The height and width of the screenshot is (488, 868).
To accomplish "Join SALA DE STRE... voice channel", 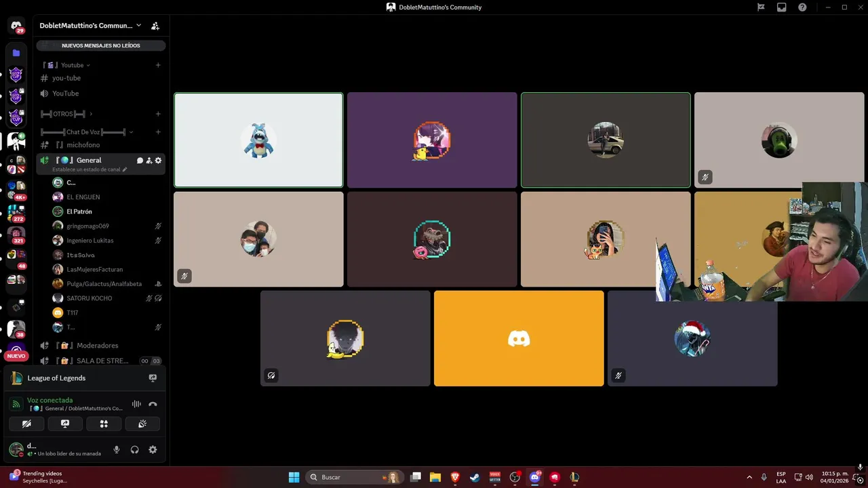I will click(x=100, y=361).
